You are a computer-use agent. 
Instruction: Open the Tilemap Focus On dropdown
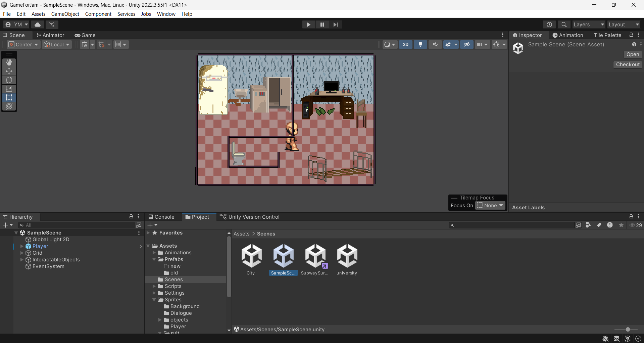click(490, 206)
